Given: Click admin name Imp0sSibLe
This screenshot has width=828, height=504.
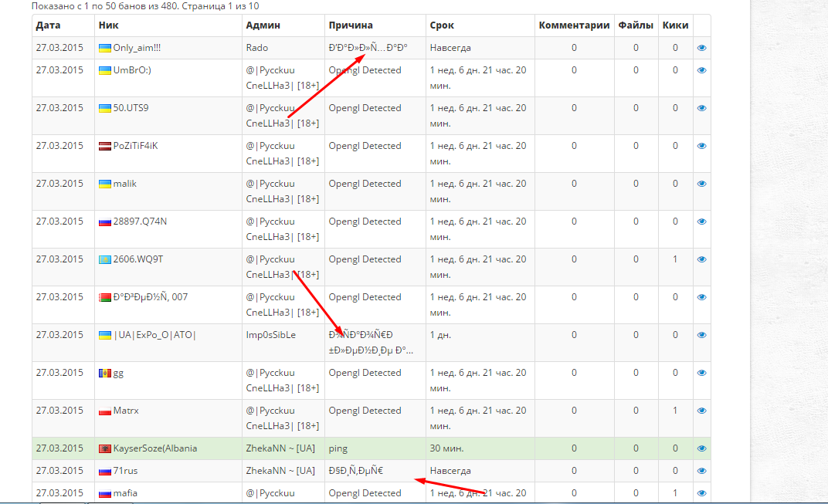Looking at the screenshot, I should (x=271, y=335).
